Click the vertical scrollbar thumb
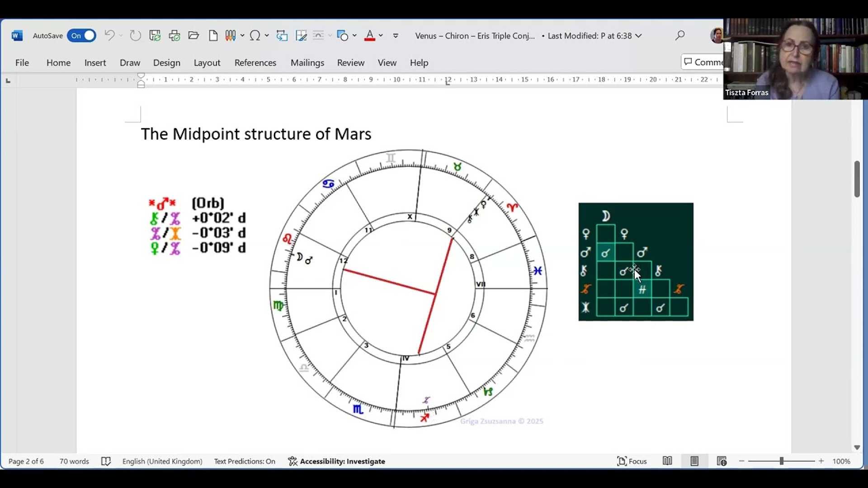Screen dimensions: 868x488 point(857,179)
